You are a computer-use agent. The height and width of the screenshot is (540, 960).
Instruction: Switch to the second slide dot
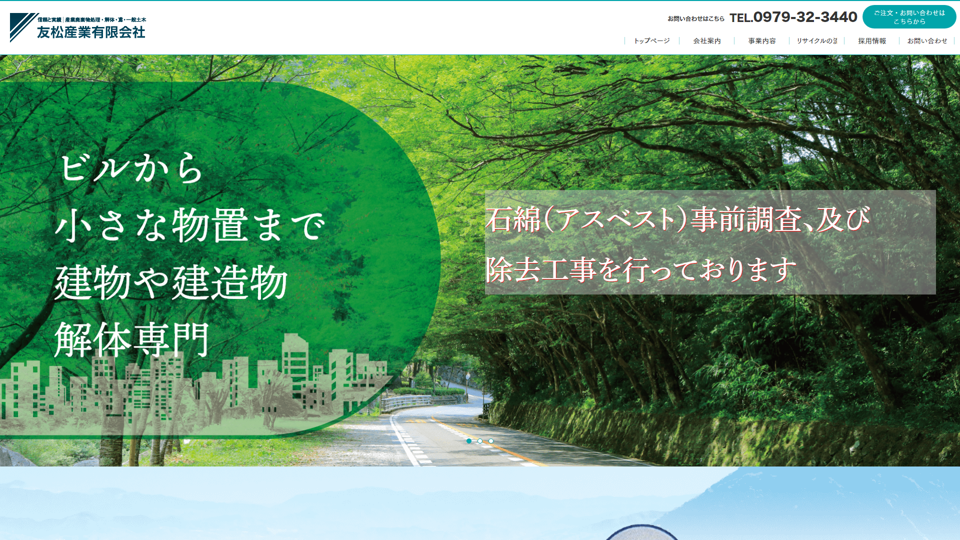(x=480, y=441)
